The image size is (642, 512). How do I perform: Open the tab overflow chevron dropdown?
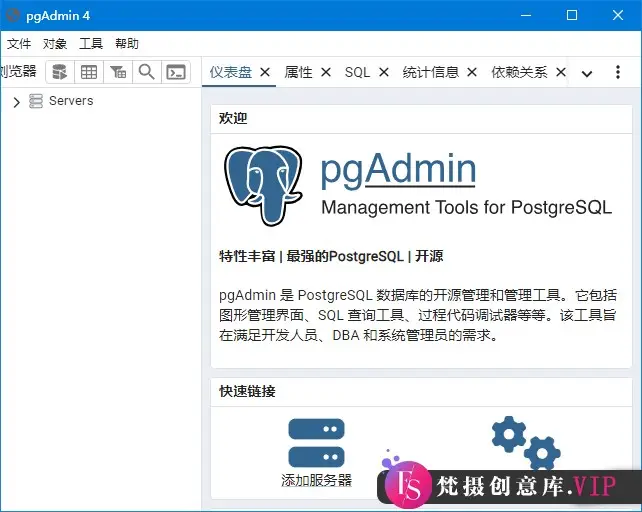tap(587, 74)
